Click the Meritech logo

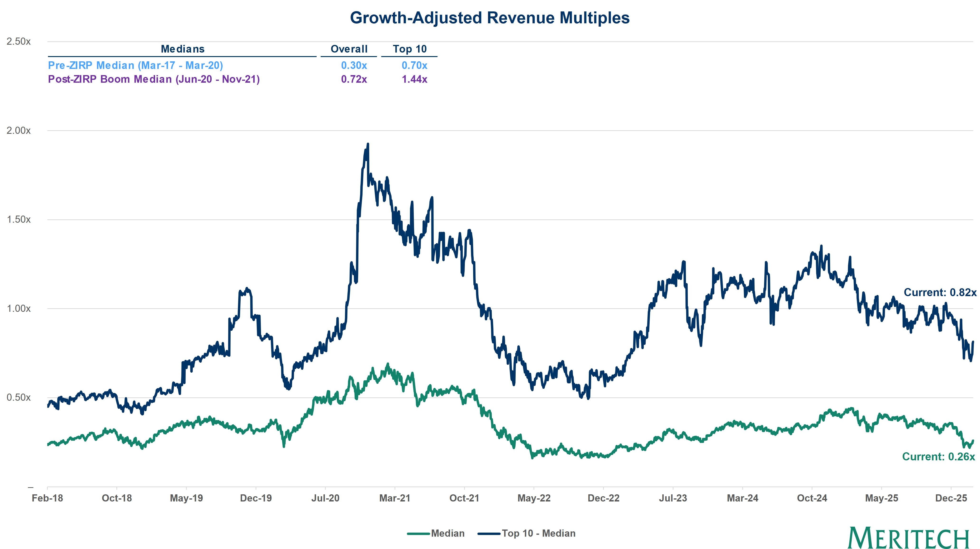908,538
